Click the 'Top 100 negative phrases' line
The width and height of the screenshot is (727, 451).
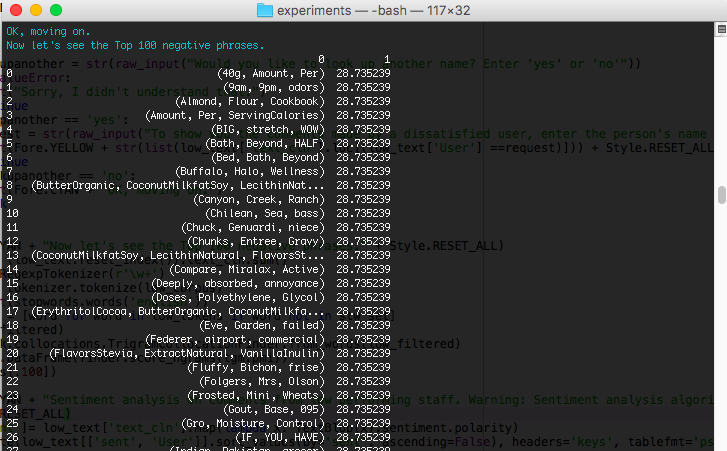[135, 45]
